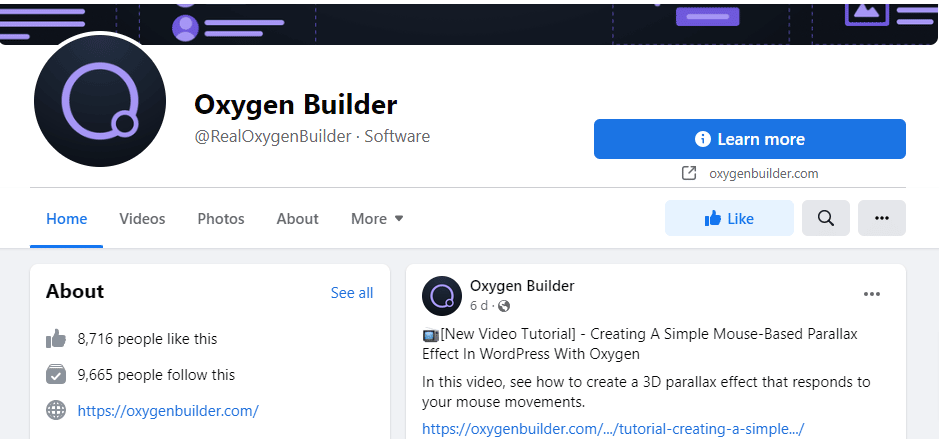Click the globe icon in About card
939x439 pixels.
pos(56,411)
